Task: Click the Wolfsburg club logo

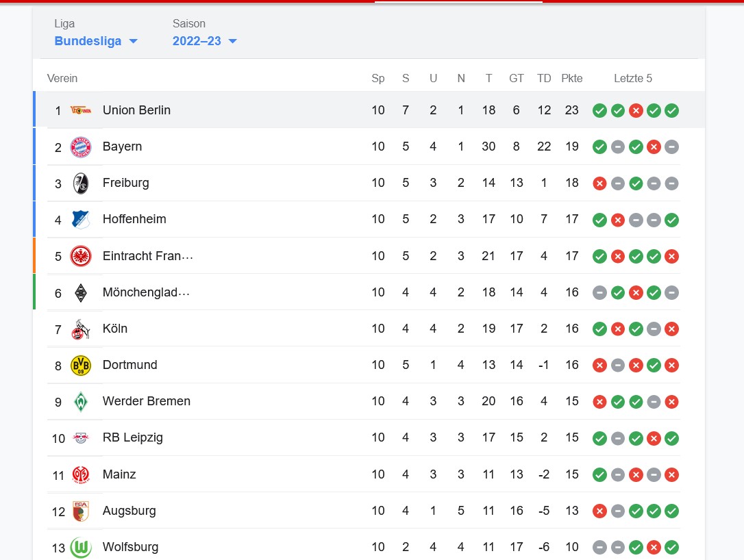Action: (x=81, y=547)
